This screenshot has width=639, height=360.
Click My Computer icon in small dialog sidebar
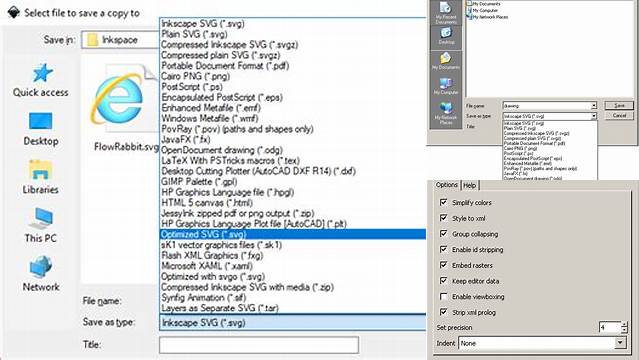[446, 86]
